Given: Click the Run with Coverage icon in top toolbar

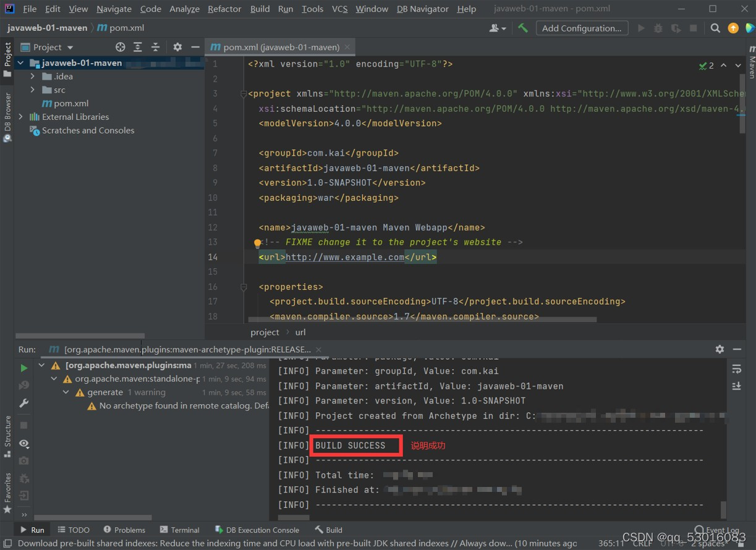Looking at the screenshot, I should pos(676,28).
